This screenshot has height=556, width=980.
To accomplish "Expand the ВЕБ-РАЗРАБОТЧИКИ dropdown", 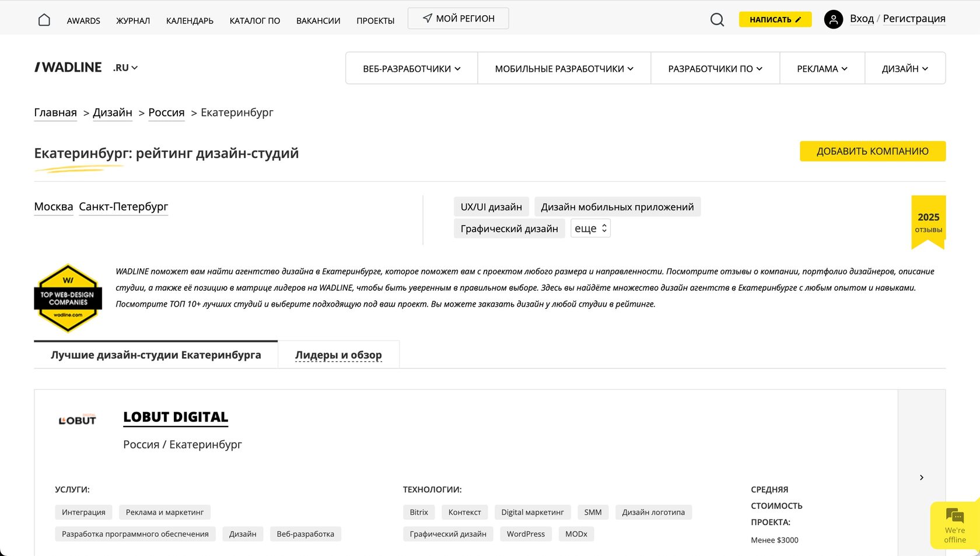I will tap(412, 68).
